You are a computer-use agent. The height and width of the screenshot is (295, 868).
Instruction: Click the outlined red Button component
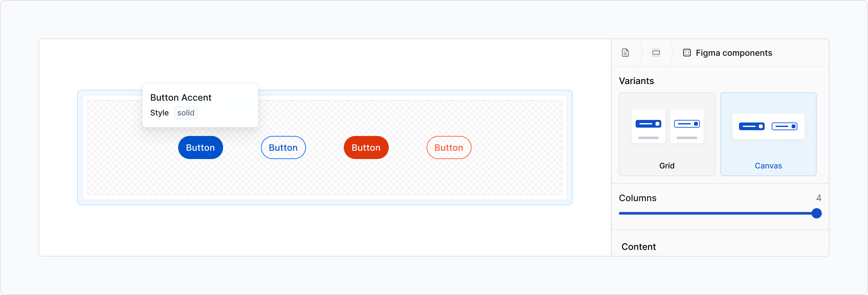click(x=448, y=147)
